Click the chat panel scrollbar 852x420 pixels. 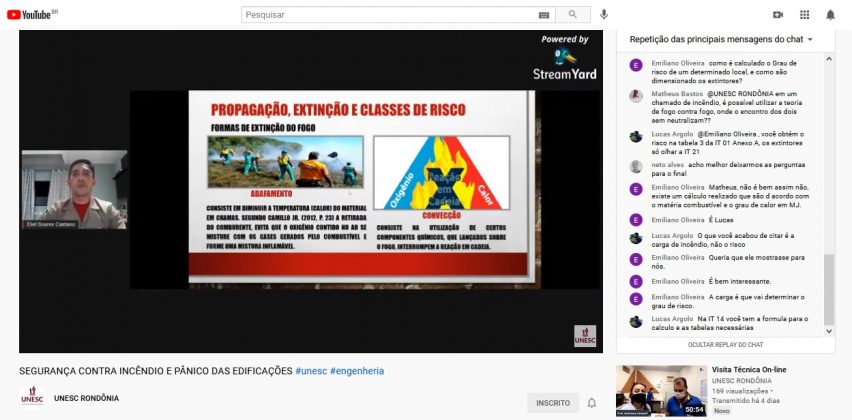point(828,290)
